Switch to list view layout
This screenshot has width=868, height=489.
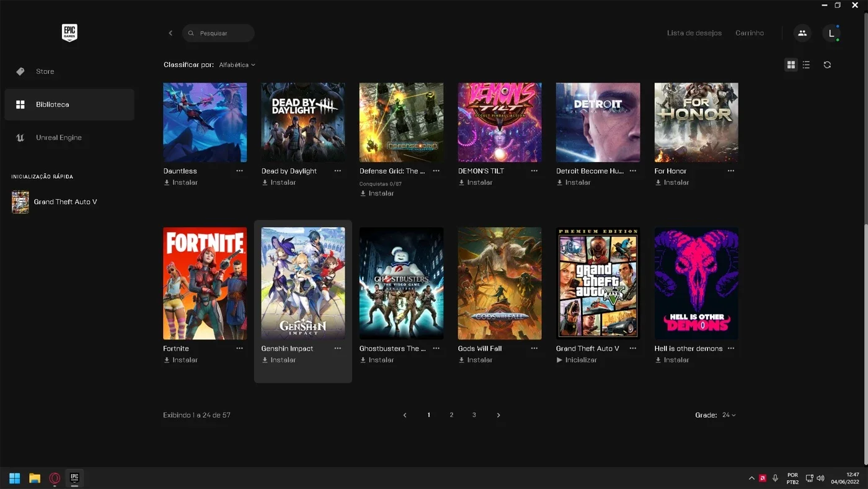point(806,65)
